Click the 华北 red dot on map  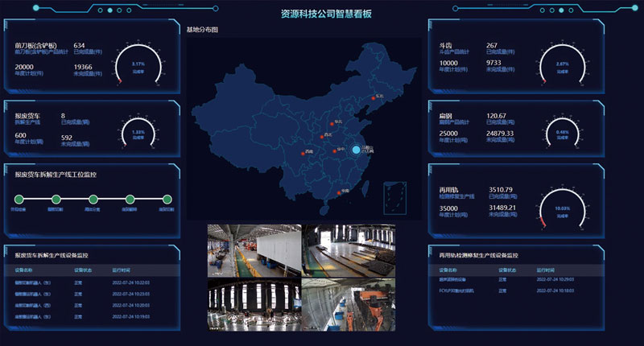tap(331, 123)
